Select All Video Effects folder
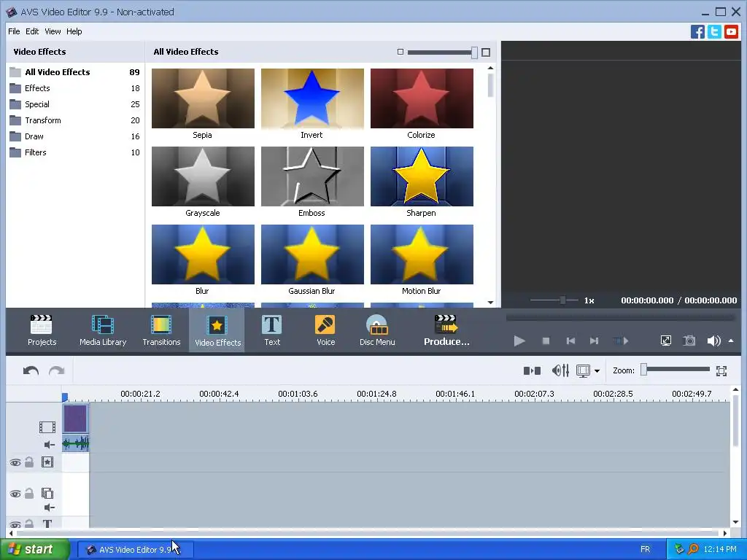The width and height of the screenshot is (747, 560). pos(74,72)
